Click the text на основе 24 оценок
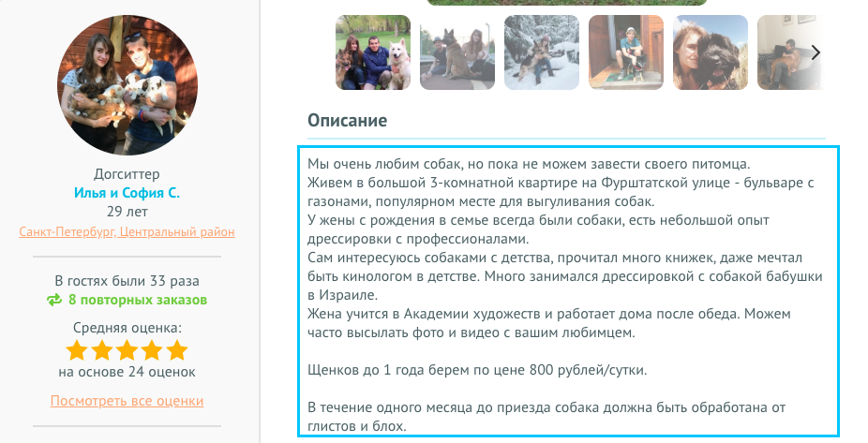868x443 pixels. pos(127,372)
